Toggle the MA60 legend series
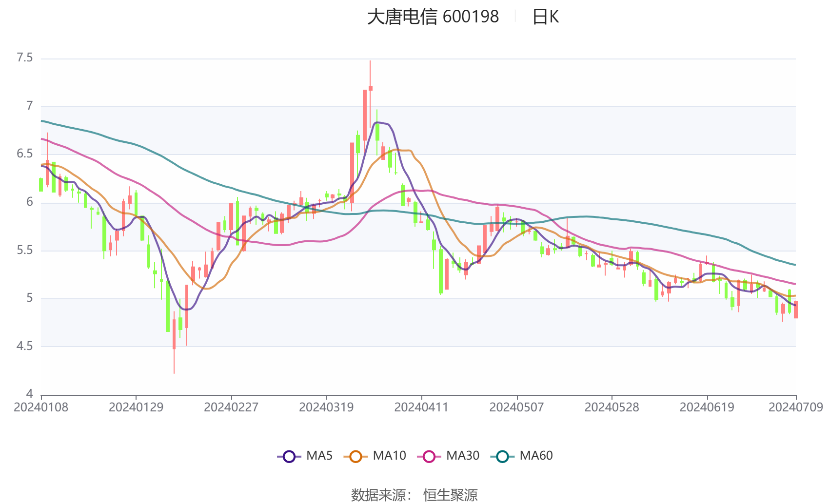The width and height of the screenshot is (829, 504). click(x=521, y=456)
